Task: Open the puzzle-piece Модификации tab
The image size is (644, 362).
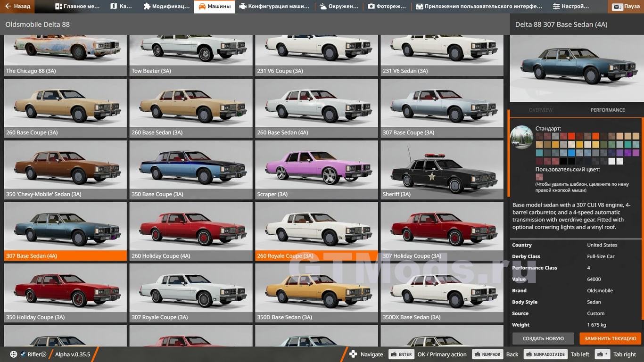Action: [x=166, y=7]
